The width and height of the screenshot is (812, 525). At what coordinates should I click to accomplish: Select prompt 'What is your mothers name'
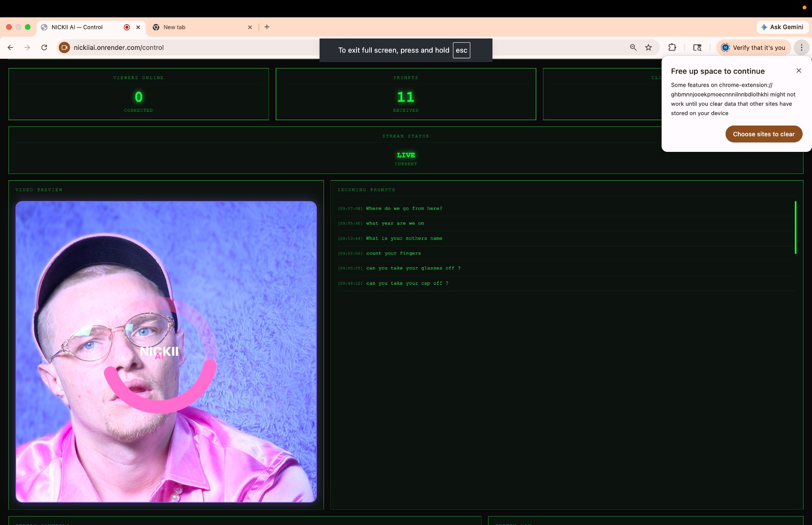404,238
